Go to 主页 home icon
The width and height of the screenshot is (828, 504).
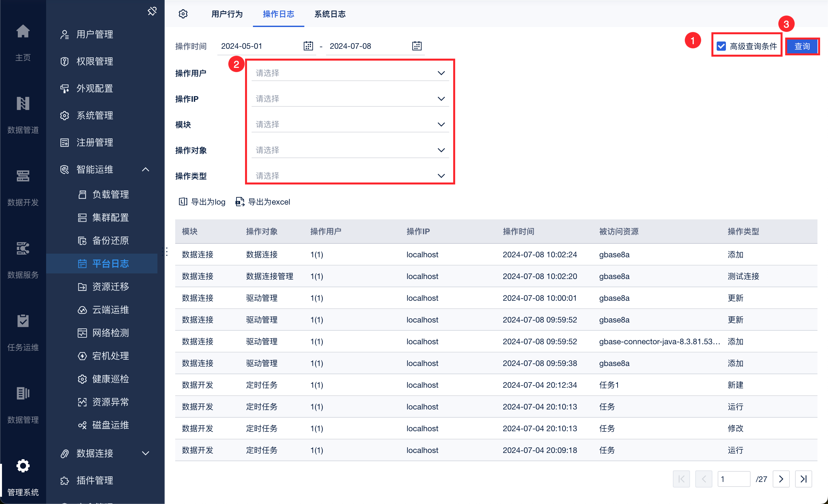coord(23,32)
